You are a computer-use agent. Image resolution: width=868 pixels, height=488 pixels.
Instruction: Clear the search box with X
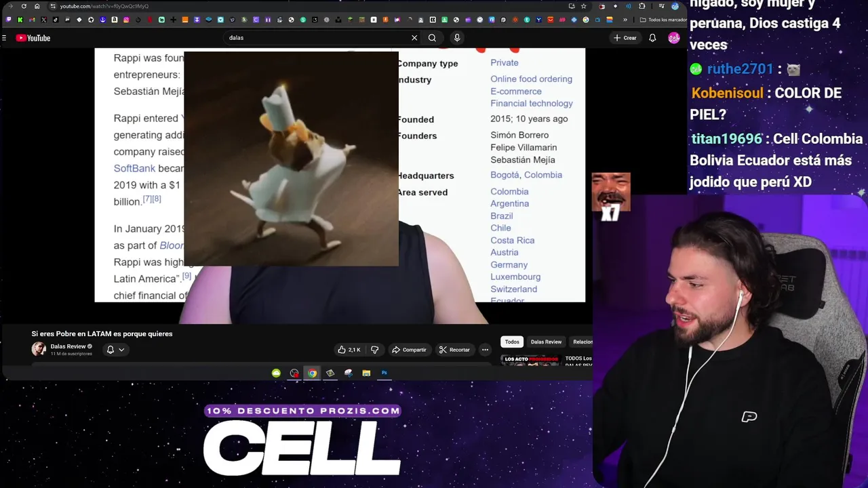[x=414, y=38]
